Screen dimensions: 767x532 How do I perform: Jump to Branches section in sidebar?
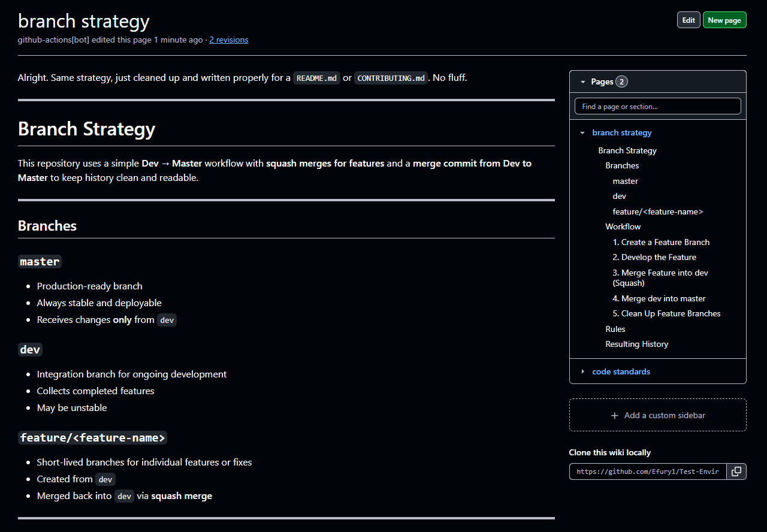click(x=622, y=166)
